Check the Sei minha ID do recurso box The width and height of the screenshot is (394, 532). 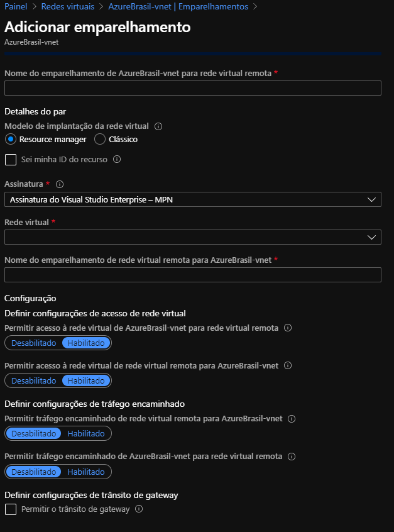pos(11,160)
